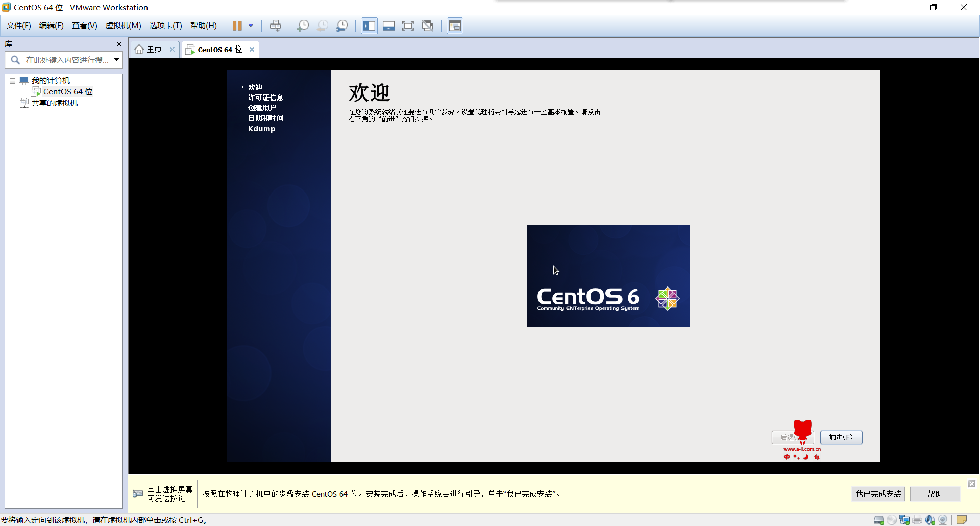Click 我已完成安装 button
Screen dimensions: 980x526
[x=878, y=494]
